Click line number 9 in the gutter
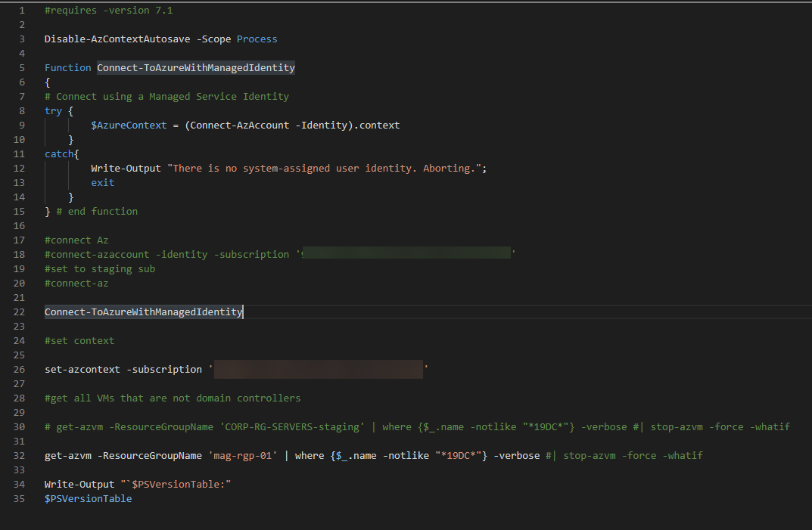The width and height of the screenshot is (812, 530). pos(22,126)
